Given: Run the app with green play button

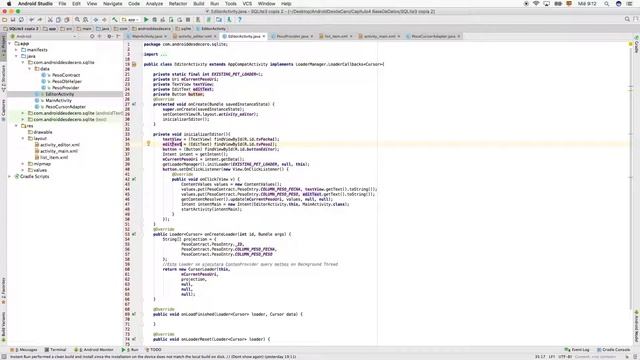Looking at the screenshot, I should (146, 20).
